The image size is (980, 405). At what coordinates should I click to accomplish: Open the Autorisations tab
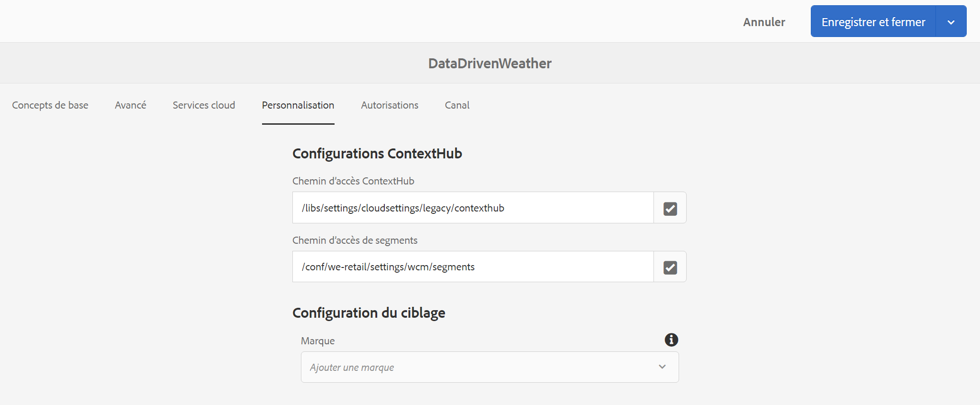coord(390,105)
